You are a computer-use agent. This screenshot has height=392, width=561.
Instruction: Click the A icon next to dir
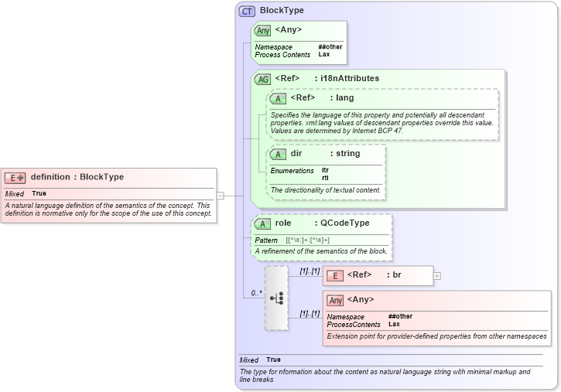click(278, 155)
